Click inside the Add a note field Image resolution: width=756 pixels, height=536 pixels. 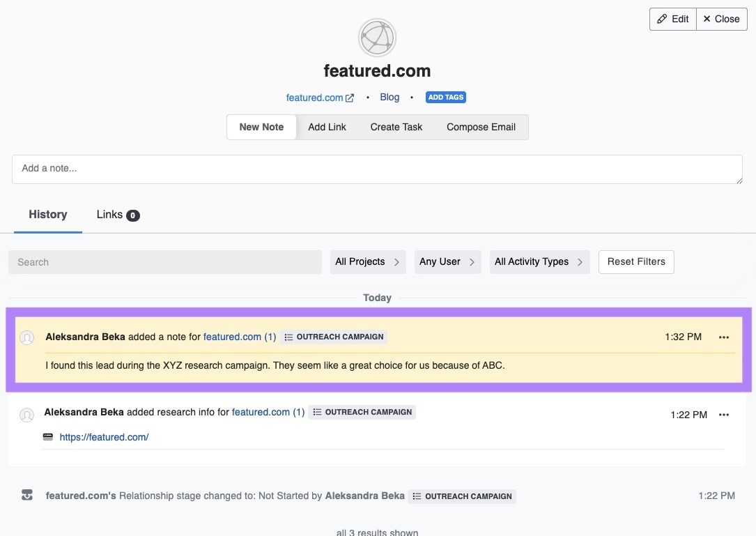click(377, 168)
